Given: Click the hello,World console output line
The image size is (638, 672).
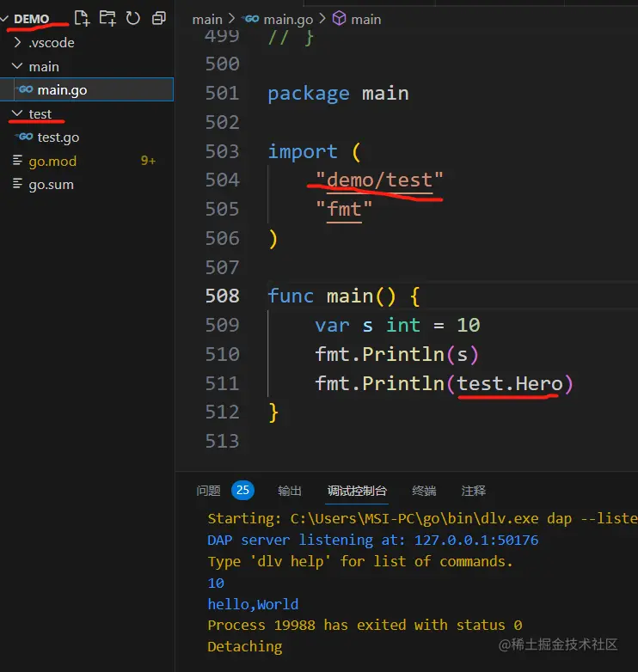Looking at the screenshot, I should point(253,604).
